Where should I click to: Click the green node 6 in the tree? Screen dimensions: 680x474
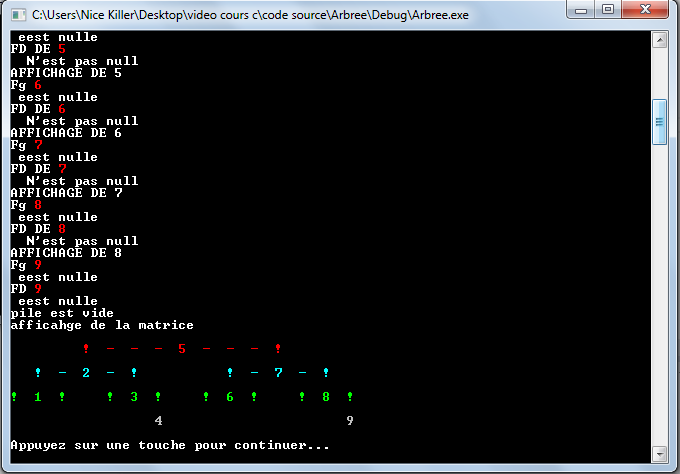point(230,397)
